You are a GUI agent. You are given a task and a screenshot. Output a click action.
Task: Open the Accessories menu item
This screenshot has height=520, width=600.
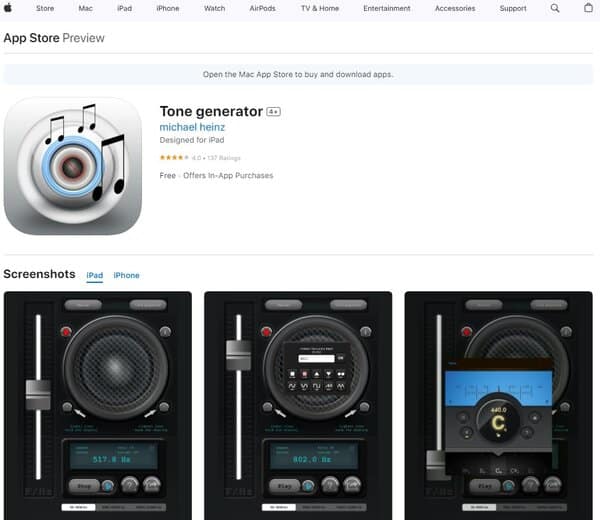[x=455, y=8]
